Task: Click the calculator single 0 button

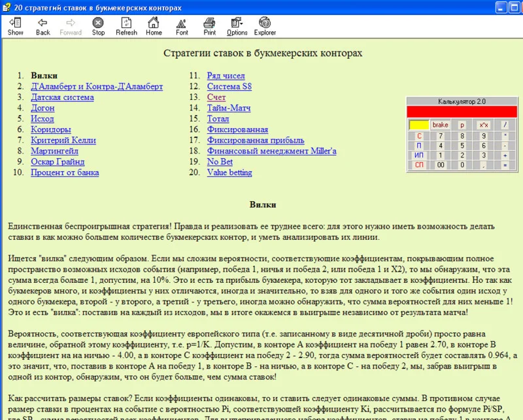Action: pyautogui.click(x=462, y=165)
